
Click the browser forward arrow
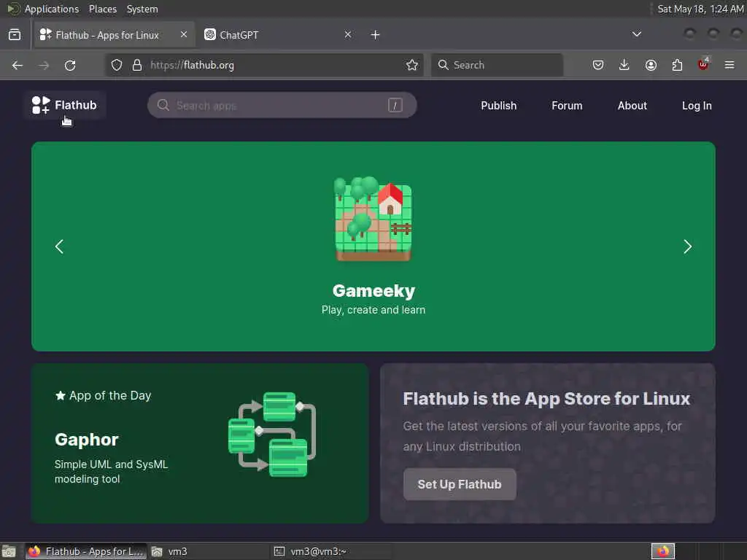pos(44,65)
